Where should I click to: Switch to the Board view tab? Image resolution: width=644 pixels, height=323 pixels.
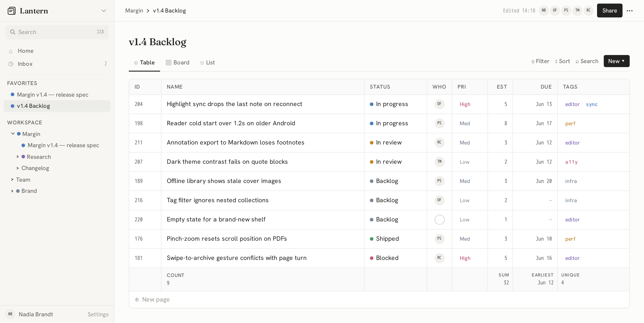tap(178, 62)
